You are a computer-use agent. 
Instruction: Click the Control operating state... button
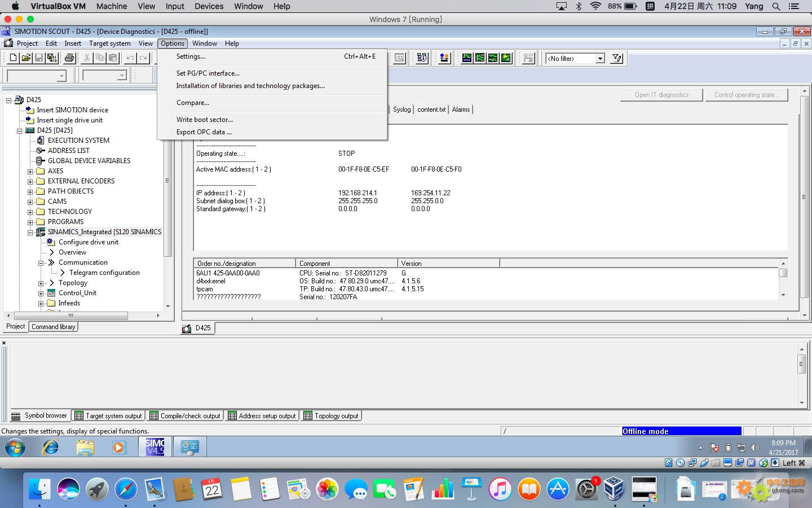pyautogui.click(x=747, y=95)
